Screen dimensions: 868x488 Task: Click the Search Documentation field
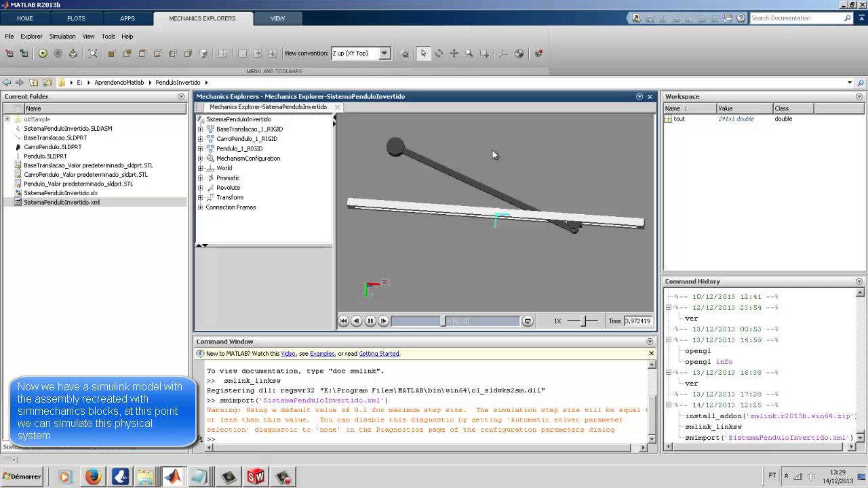[x=796, y=18]
